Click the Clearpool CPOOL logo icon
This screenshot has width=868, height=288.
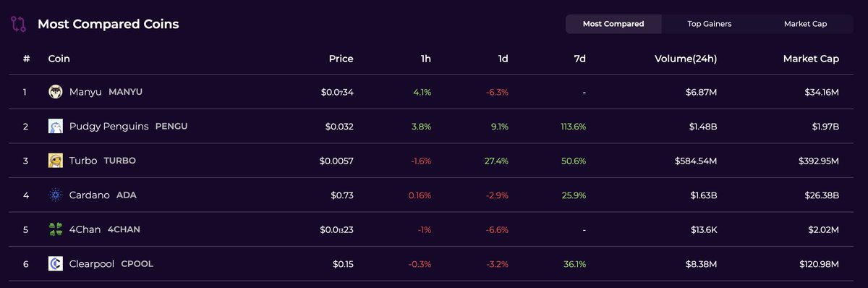click(x=56, y=263)
